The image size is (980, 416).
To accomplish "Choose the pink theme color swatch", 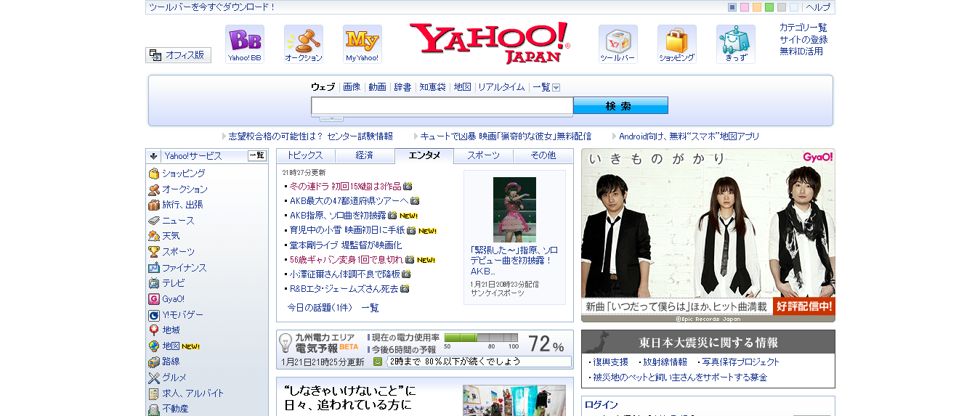I will [x=745, y=7].
